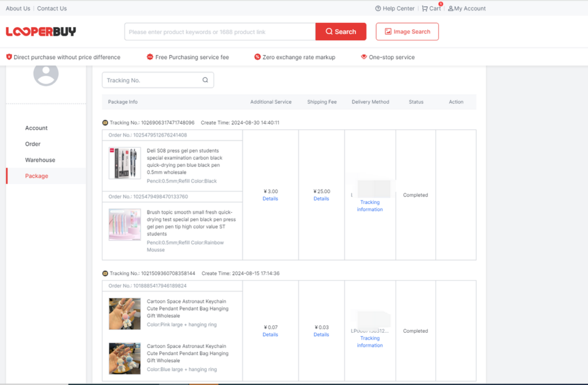Click the LooperBuy logo
Viewport: 588px width, 385px height.
(40, 32)
